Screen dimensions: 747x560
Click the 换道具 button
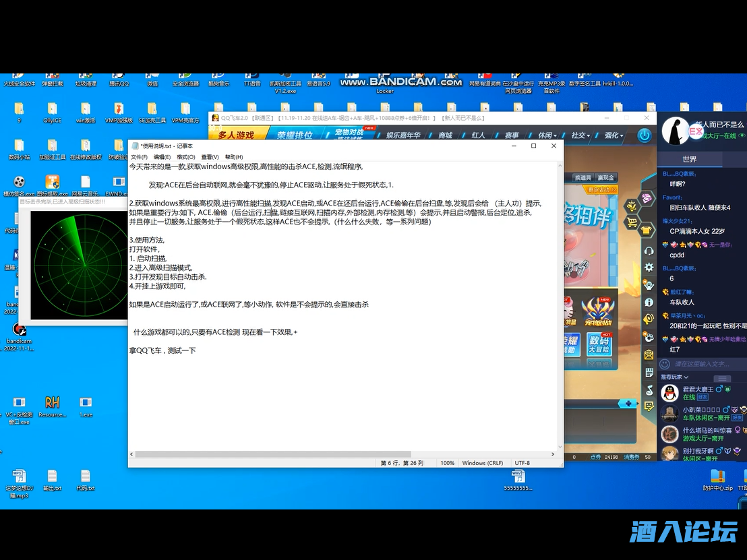click(x=582, y=178)
